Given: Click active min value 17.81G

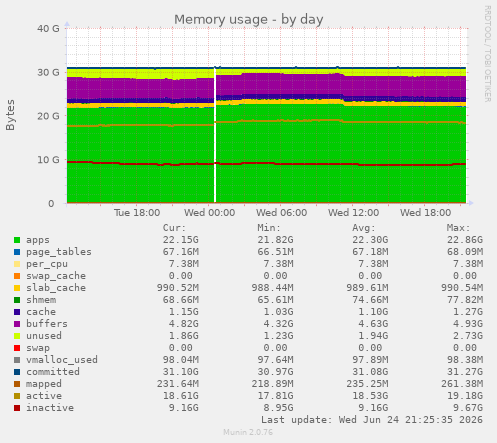Looking at the screenshot, I should pyautogui.click(x=275, y=396).
